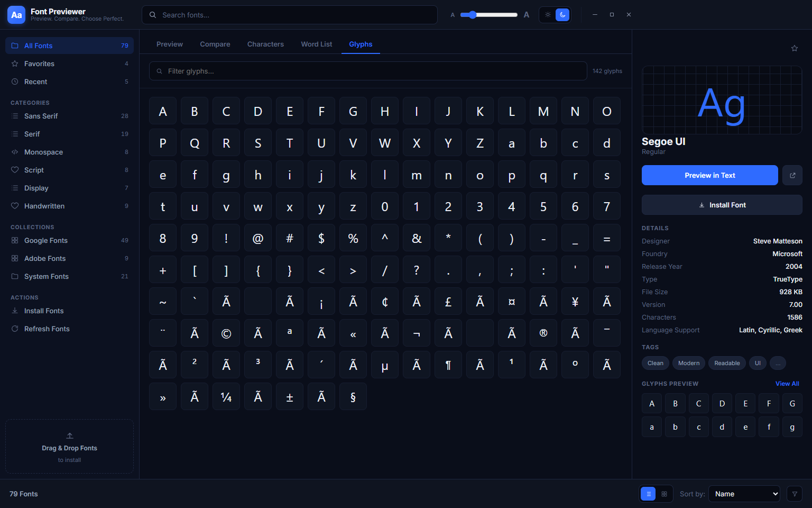Screen dimensions: 812x508
Task: Open the Sort by Name dropdown
Action: click(x=744, y=494)
